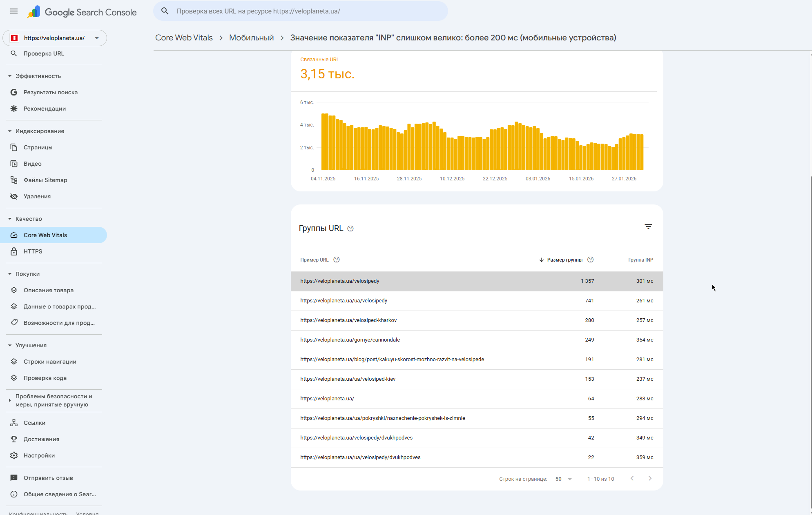Open rows per page dropdown showing 50
Viewport: 812px width, 515px height.
coord(564,479)
